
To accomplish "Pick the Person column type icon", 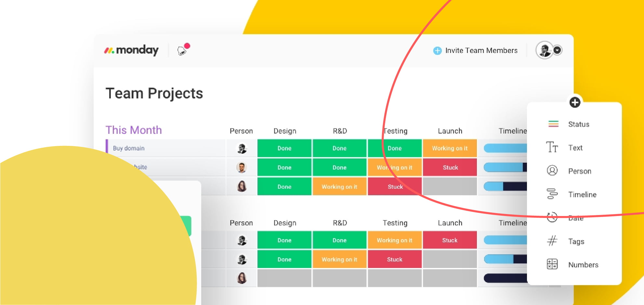I will (552, 171).
